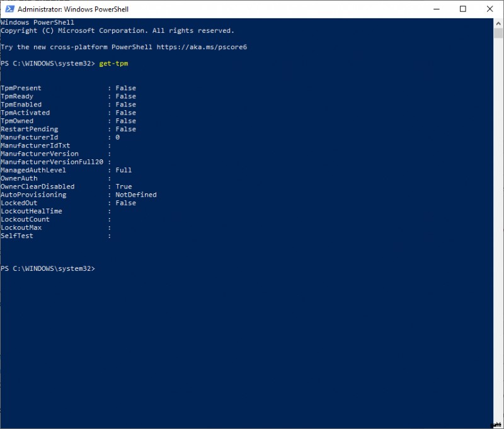Click the AutoProvisioning NotDefined value
Viewport: 504px width, 429px height.
[135, 195]
